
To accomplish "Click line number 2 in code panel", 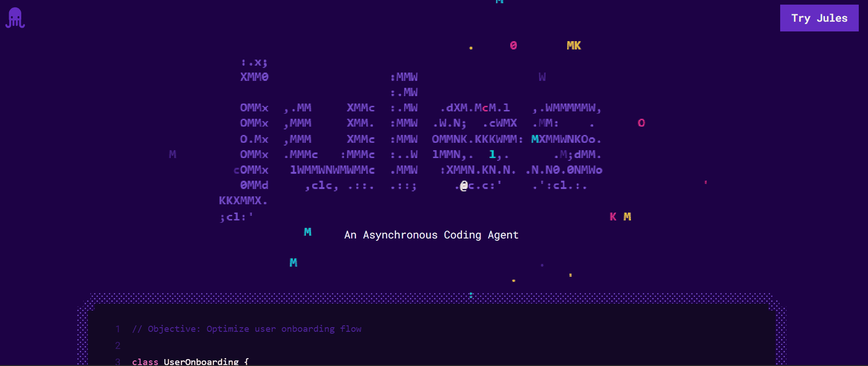I will point(118,346).
